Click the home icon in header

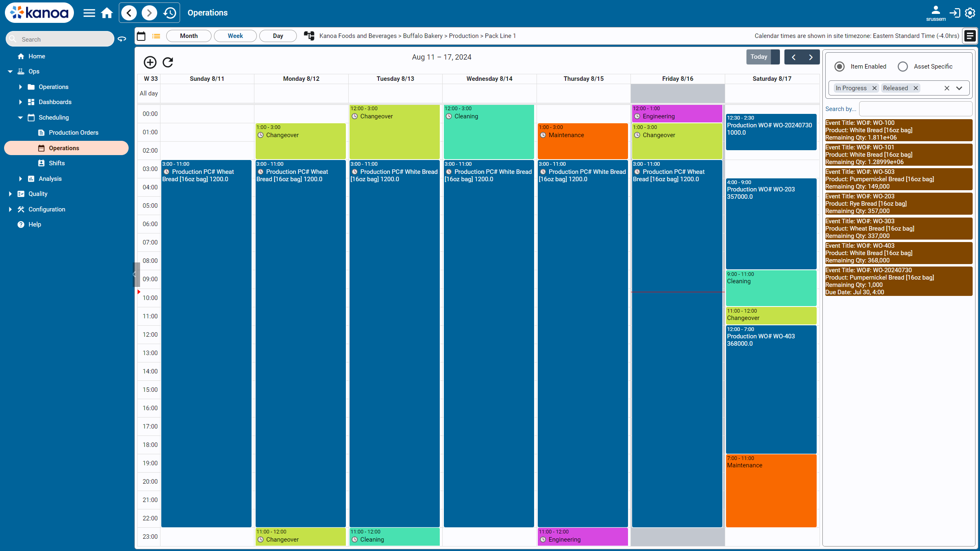[x=107, y=13]
